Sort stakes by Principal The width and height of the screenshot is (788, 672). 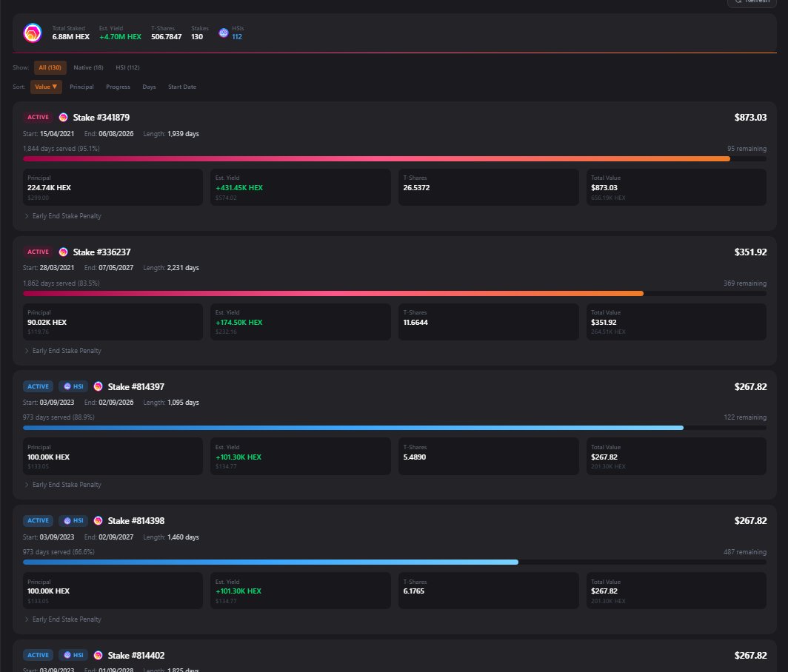[82, 87]
